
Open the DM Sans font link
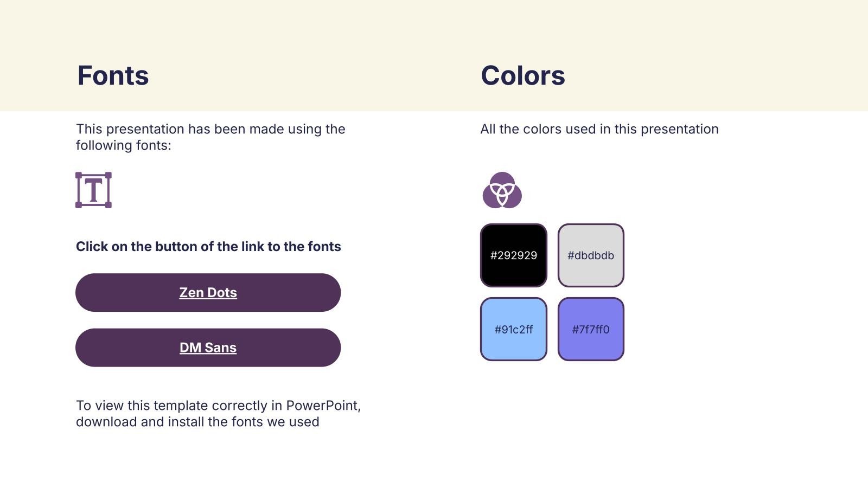tap(208, 348)
